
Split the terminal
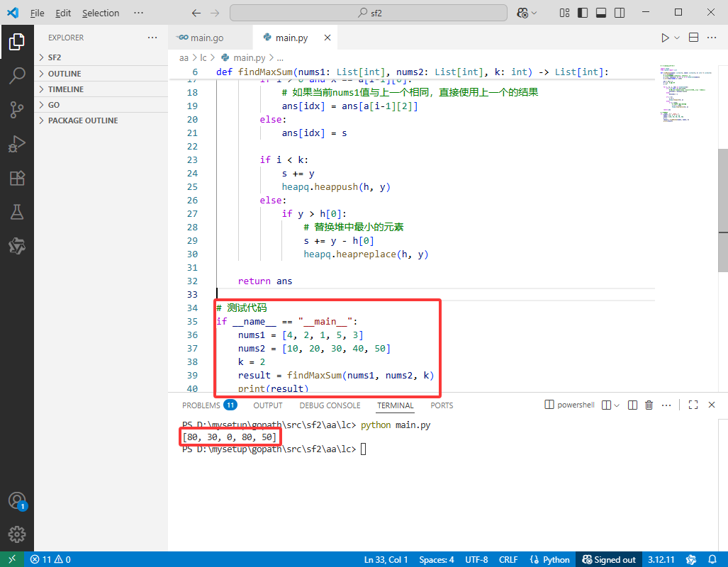632,405
